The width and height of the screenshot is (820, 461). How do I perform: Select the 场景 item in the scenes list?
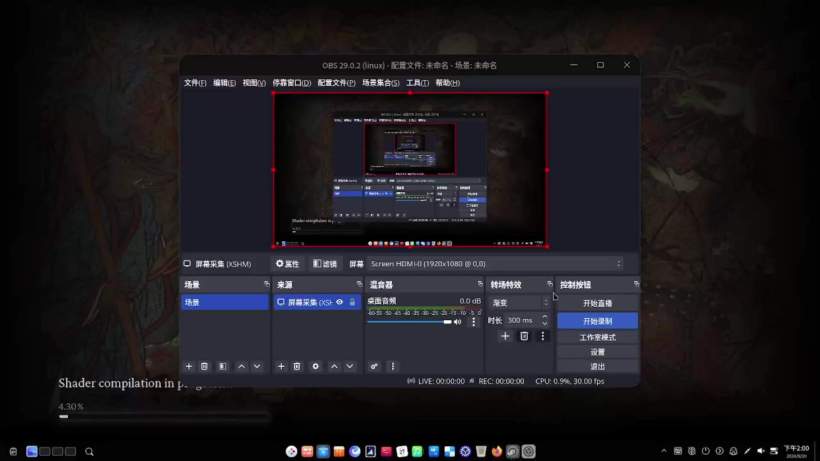(225, 302)
